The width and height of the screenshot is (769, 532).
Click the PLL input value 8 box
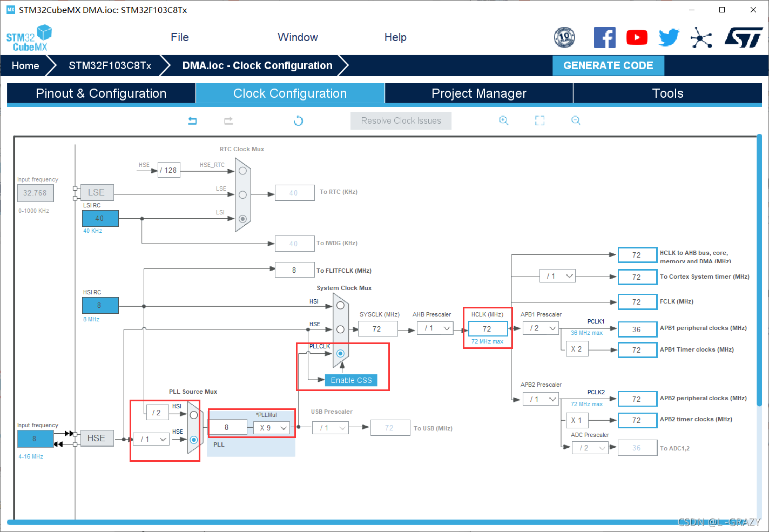[x=228, y=428]
